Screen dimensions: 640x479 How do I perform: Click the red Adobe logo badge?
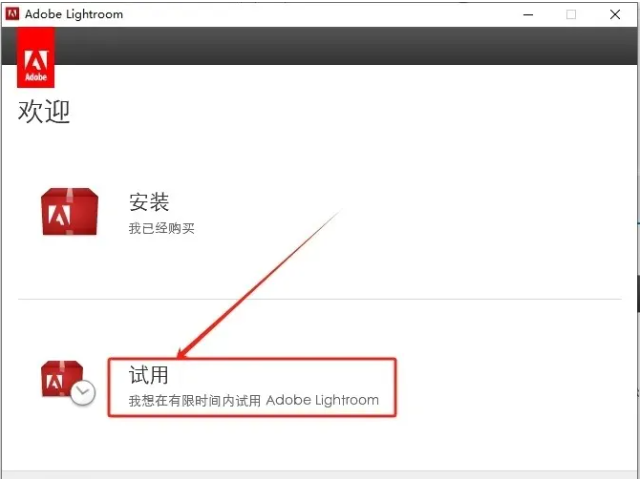(36, 58)
